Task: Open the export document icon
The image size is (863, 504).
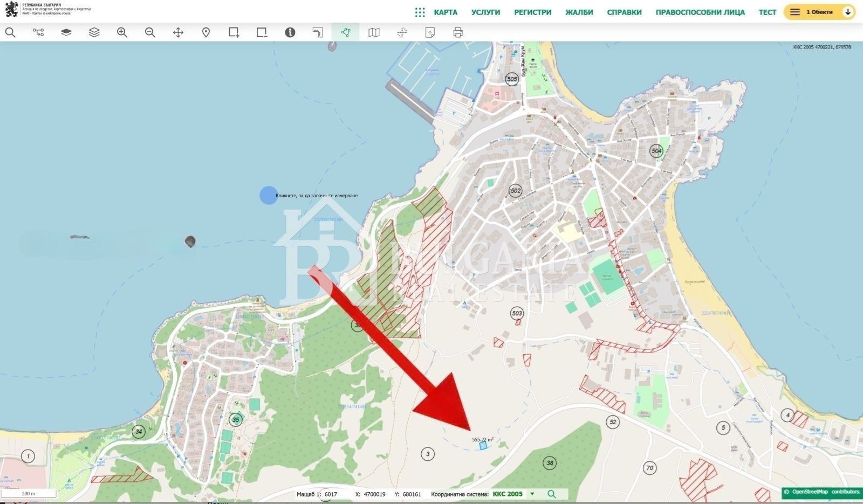Action: (429, 32)
